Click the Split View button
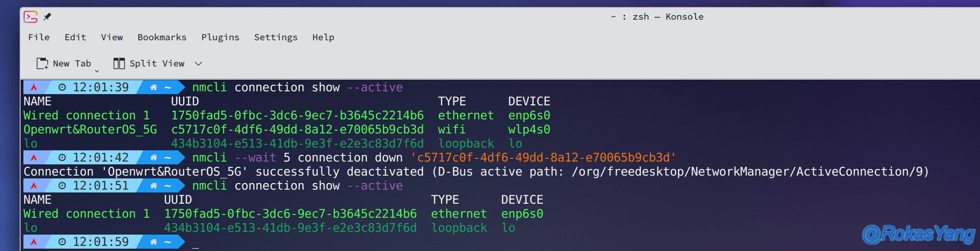 pyautogui.click(x=149, y=64)
